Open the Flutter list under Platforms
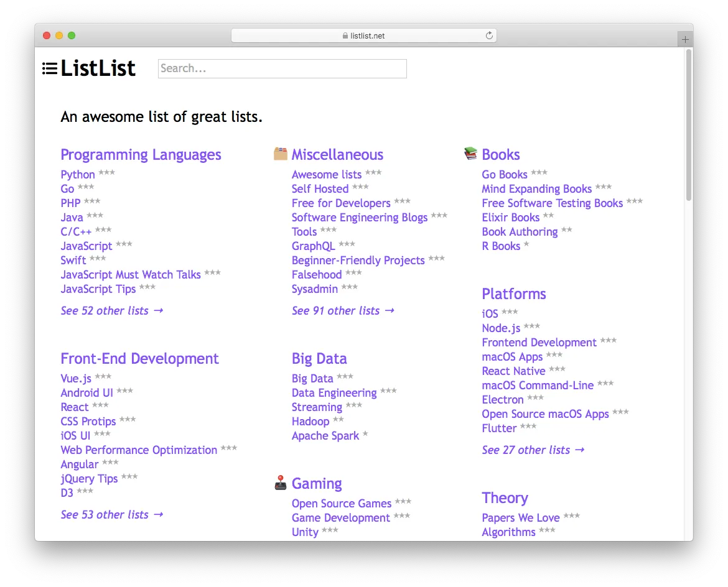728x587 pixels. 500,428
